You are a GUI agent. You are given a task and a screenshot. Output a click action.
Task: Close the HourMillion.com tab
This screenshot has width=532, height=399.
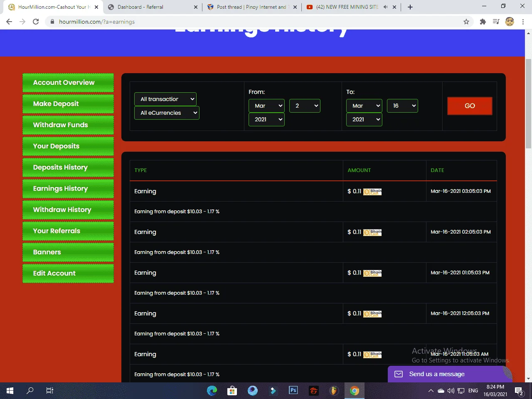[x=96, y=7]
